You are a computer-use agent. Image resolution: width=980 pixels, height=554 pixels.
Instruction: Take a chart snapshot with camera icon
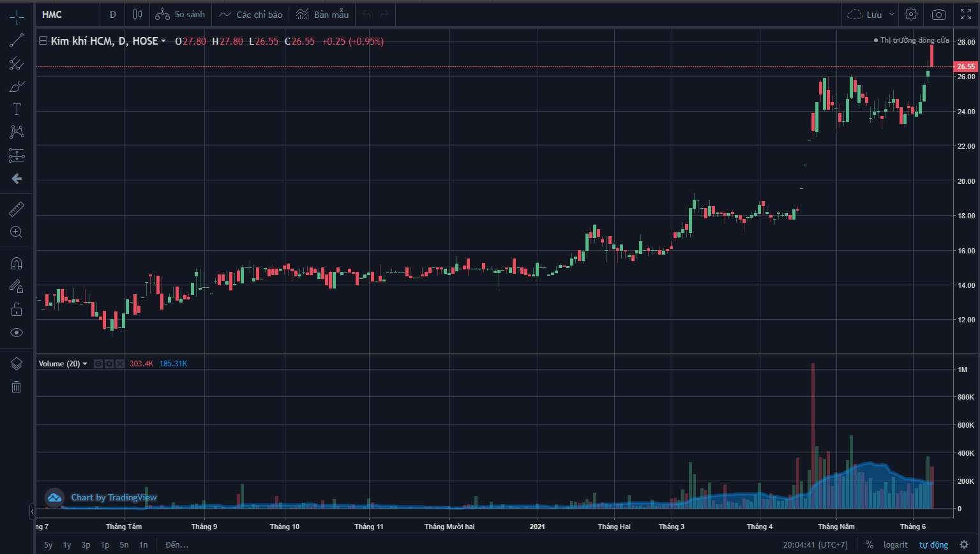[939, 14]
